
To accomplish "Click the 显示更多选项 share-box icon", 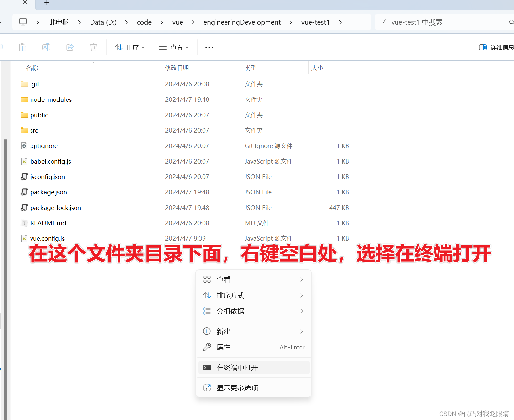I will 207,388.
